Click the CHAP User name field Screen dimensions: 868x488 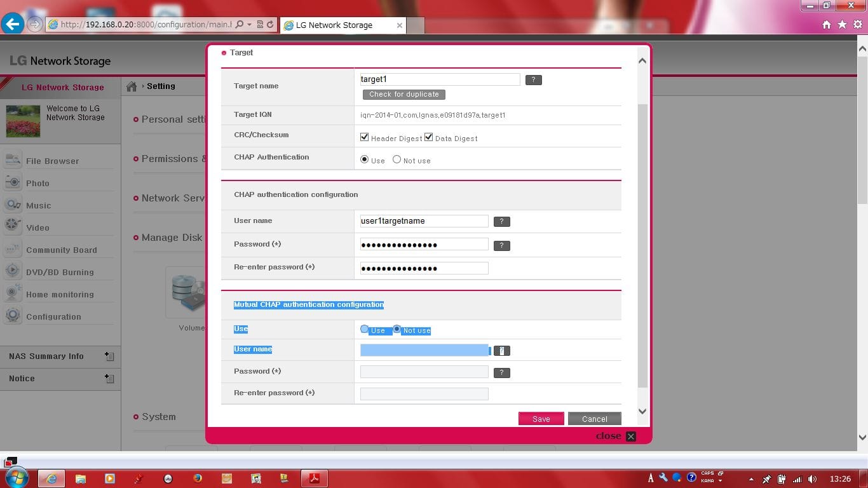point(424,221)
